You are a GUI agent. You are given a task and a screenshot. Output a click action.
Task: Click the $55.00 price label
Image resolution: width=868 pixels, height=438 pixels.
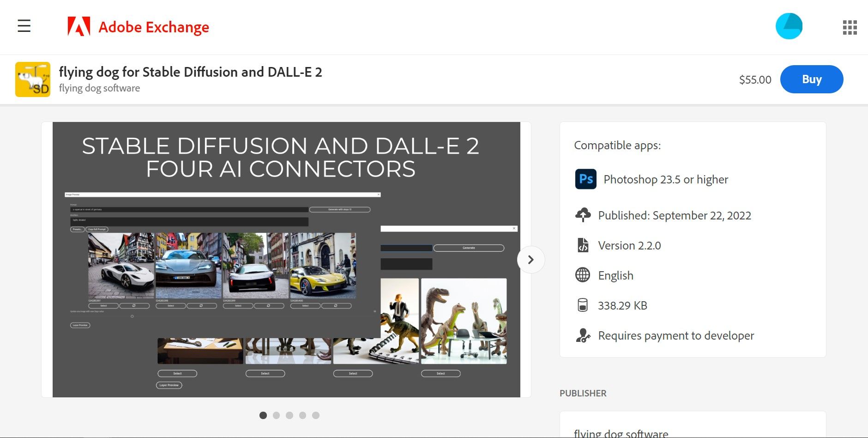click(755, 79)
